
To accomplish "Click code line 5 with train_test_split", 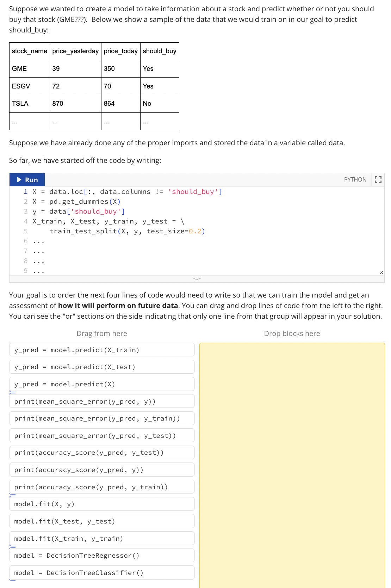I will [x=127, y=231].
